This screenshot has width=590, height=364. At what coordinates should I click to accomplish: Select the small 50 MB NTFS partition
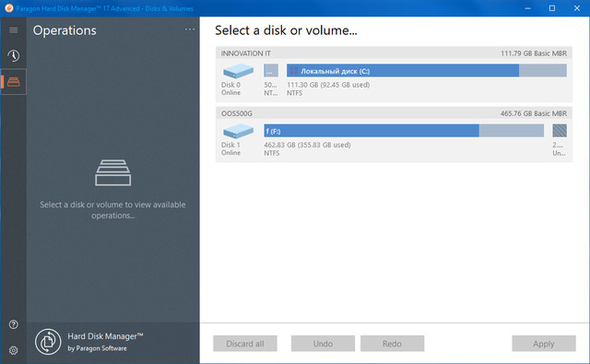coord(271,70)
